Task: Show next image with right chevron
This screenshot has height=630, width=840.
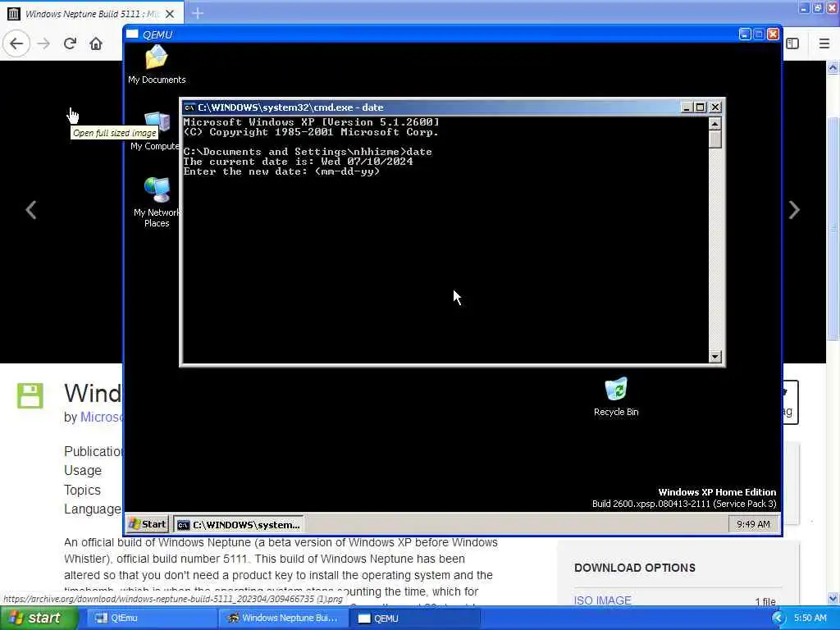Action: [794, 209]
